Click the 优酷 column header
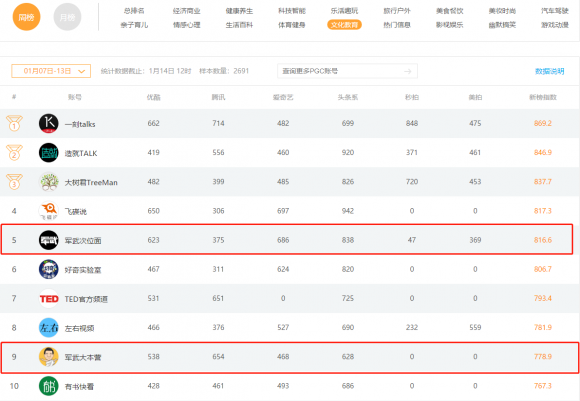 pyautogui.click(x=154, y=97)
